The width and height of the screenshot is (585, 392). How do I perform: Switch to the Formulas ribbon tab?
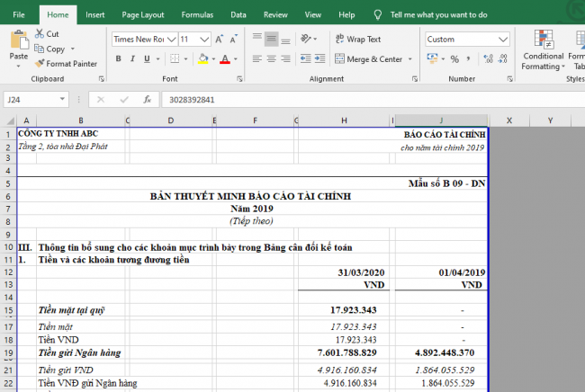point(197,14)
